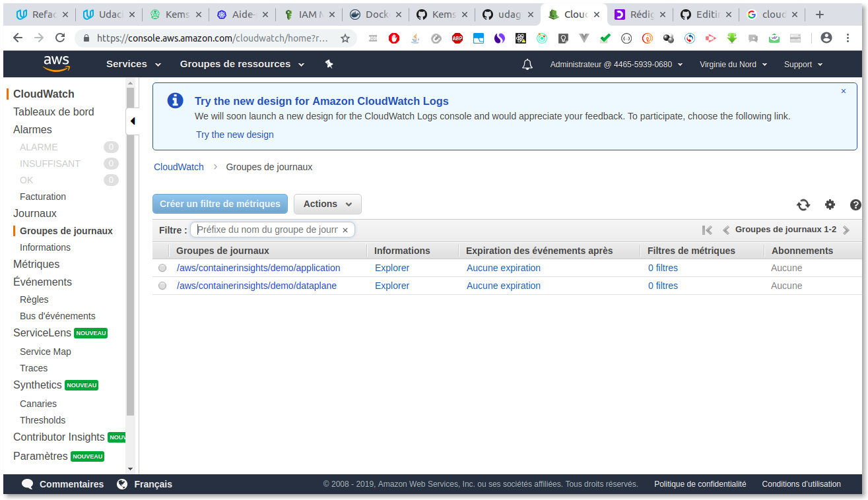The height and width of the screenshot is (500, 868).
Task: Click the ABP Adblock Plus extension icon
Action: click(457, 38)
